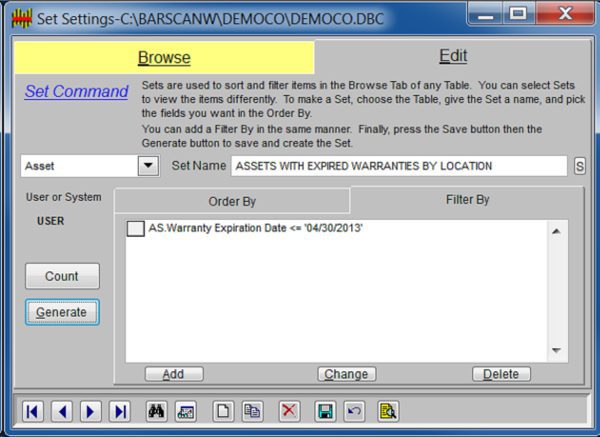Open the binoculars Find tool
Screen dimensions: 600x437
157,411
